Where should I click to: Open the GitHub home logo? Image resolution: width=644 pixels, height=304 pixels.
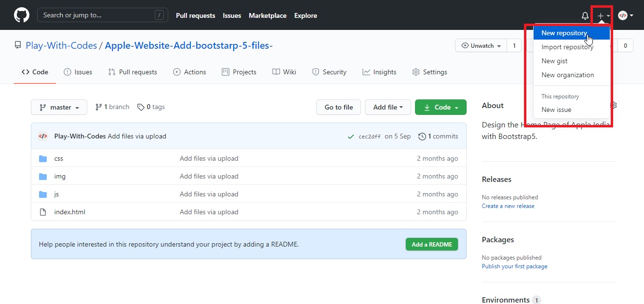point(22,15)
